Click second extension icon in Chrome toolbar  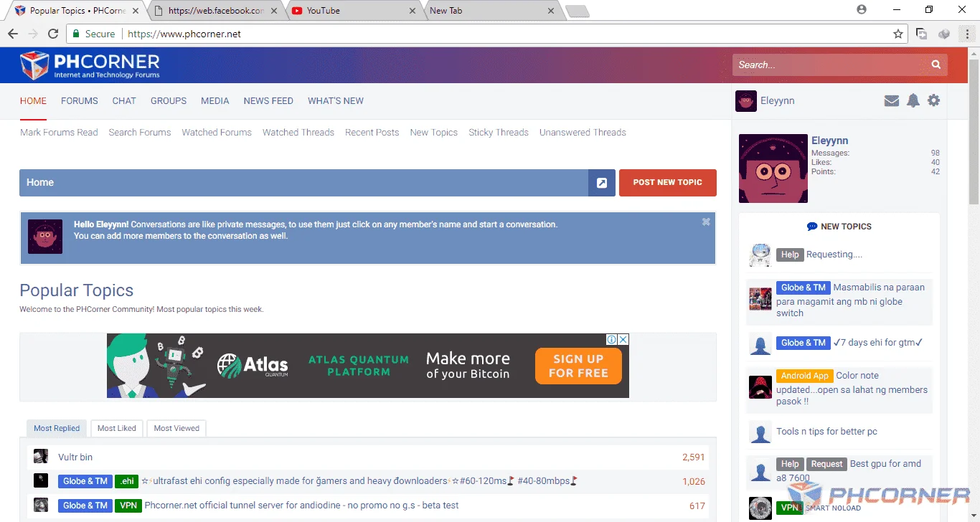(x=945, y=34)
